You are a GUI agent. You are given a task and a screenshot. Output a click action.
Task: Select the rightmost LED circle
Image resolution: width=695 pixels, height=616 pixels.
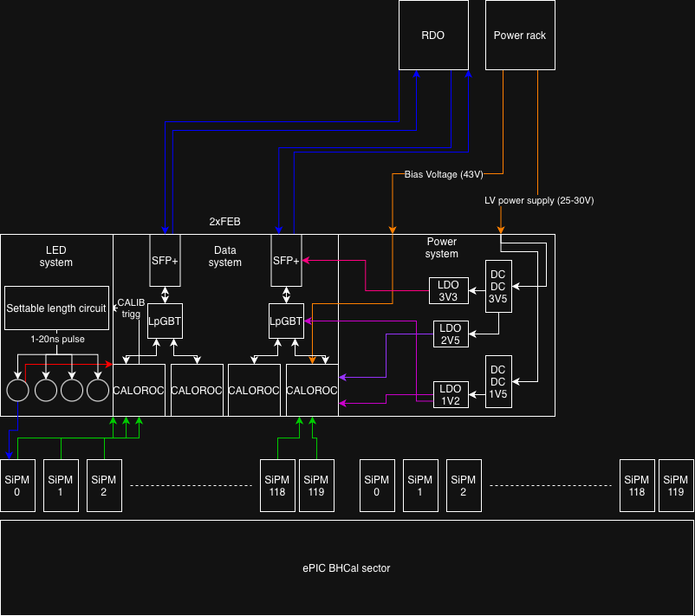99,390
